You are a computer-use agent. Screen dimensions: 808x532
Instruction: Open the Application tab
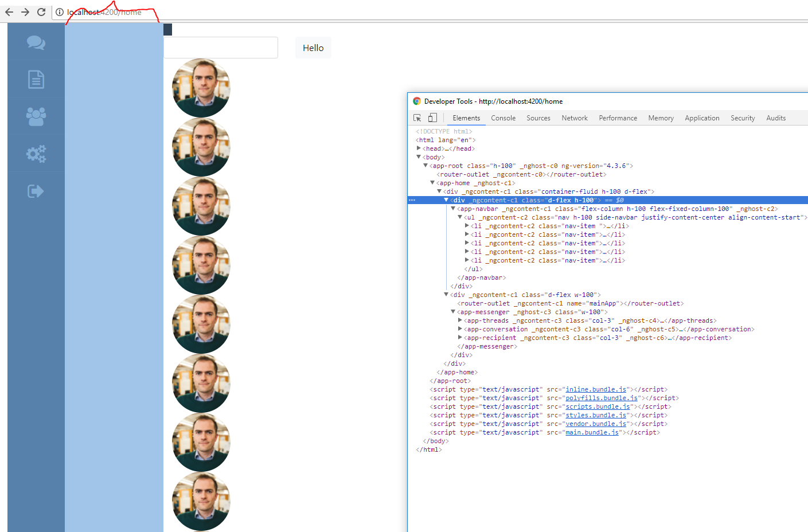[702, 118]
